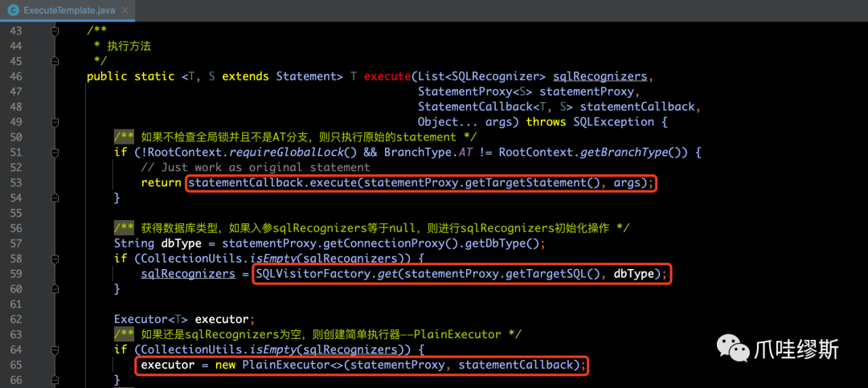This screenshot has width=868, height=388.
Task: Click the fold end marker on line 60
Action: click(x=55, y=288)
